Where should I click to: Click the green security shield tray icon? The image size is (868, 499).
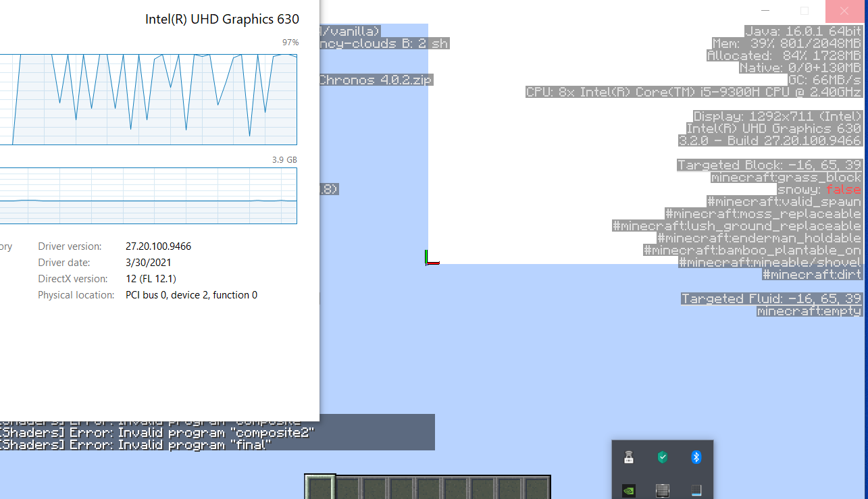[x=663, y=457]
